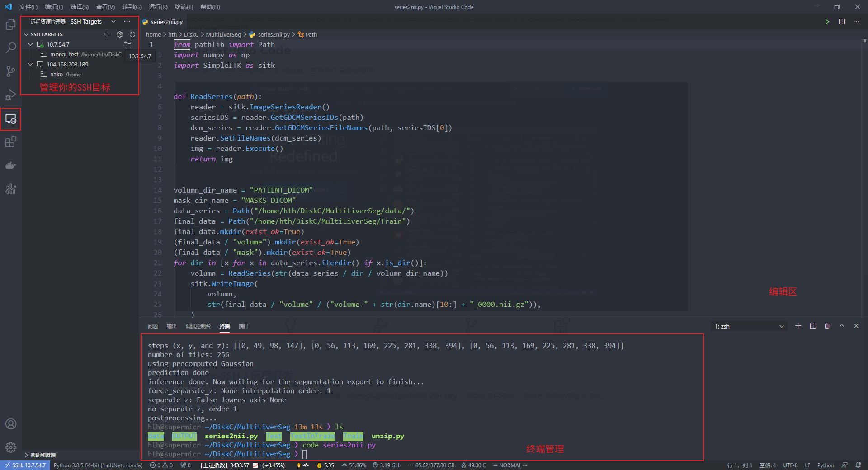Image resolution: width=868 pixels, height=470 pixels.
Task: Add a new SSH target
Action: pos(107,34)
